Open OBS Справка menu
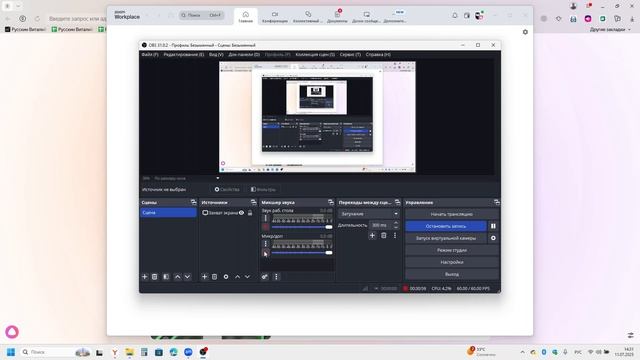 coord(378,54)
